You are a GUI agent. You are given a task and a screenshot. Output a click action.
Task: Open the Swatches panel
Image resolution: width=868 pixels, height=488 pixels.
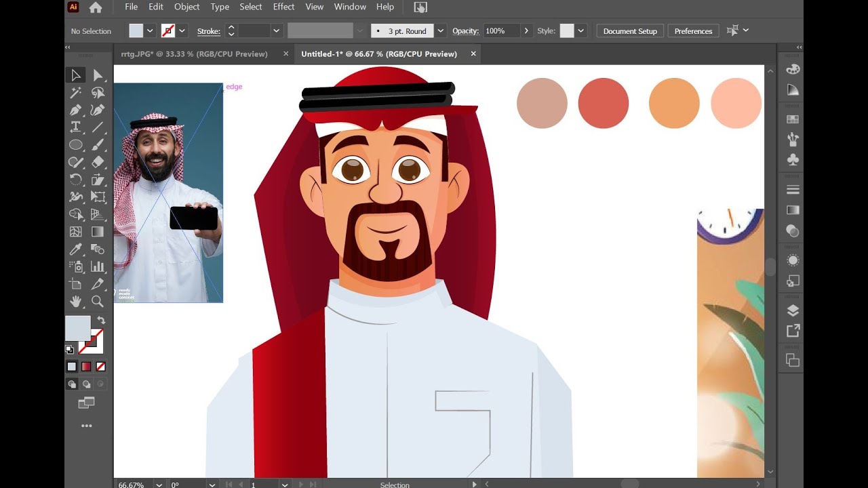tap(793, 119)
